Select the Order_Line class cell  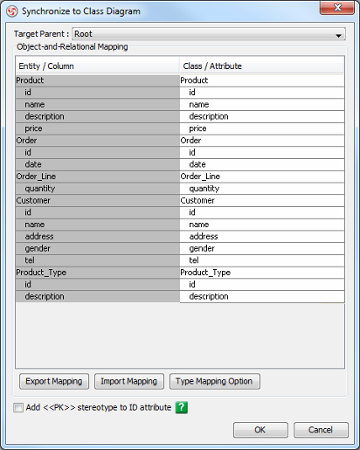pyautogui.click(x=262, y=177)
